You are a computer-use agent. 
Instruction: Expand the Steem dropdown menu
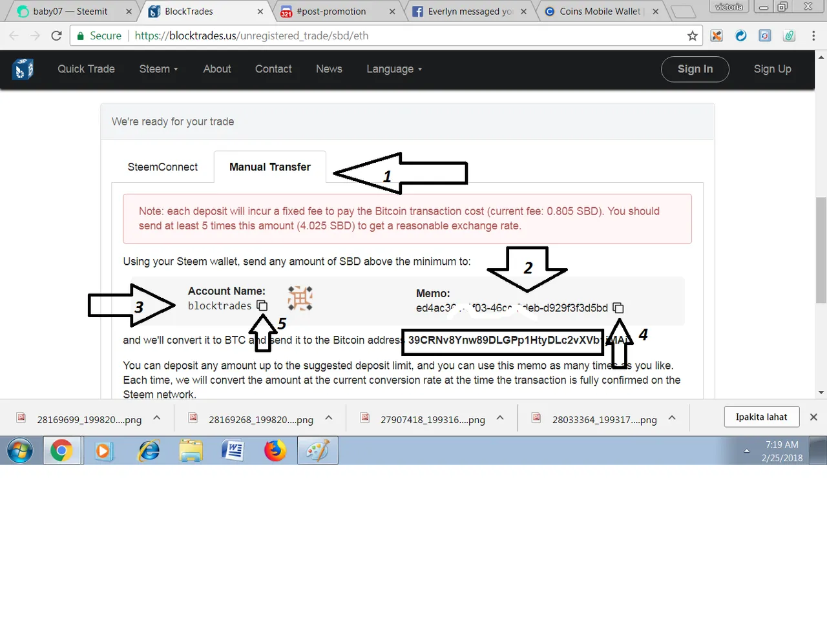click(x=158, y=69)
